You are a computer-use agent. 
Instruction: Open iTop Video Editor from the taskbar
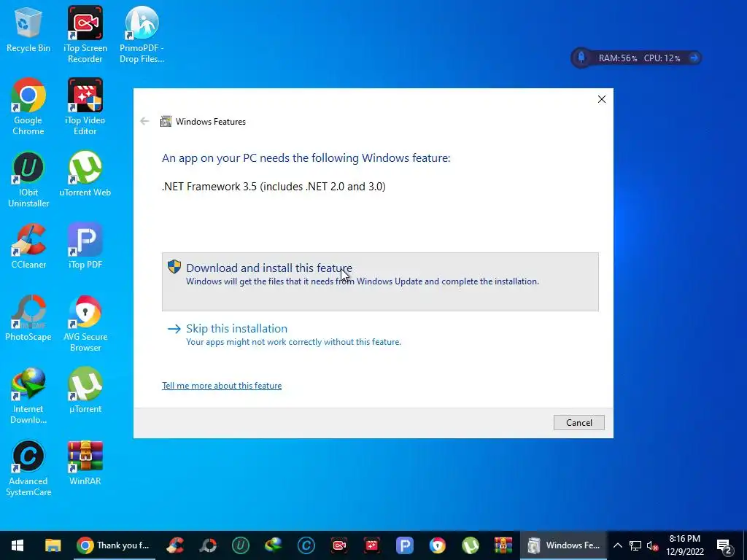[371, 545]
